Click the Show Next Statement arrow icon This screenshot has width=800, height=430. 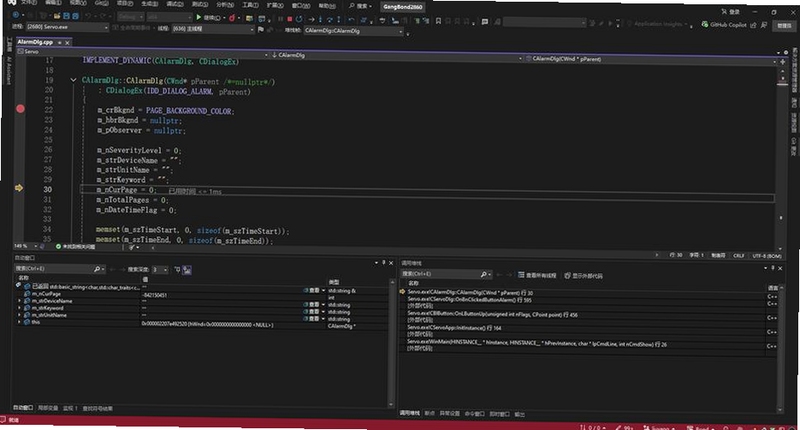[311, 19]
